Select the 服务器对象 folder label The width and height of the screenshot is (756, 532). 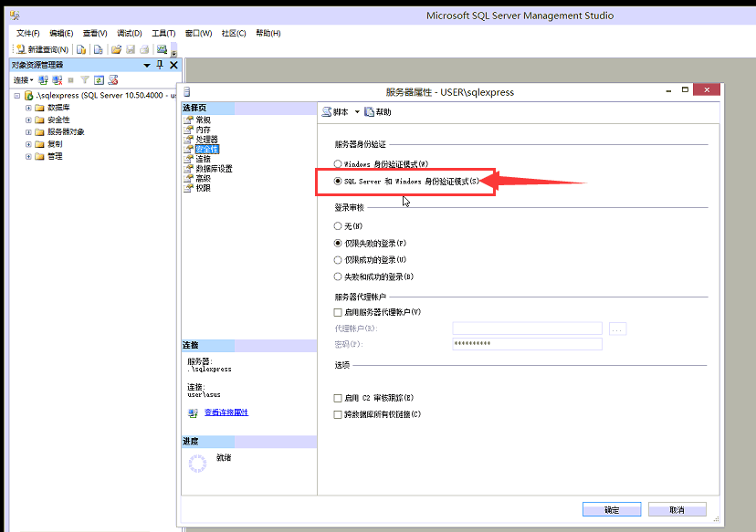tap(66, 132)
